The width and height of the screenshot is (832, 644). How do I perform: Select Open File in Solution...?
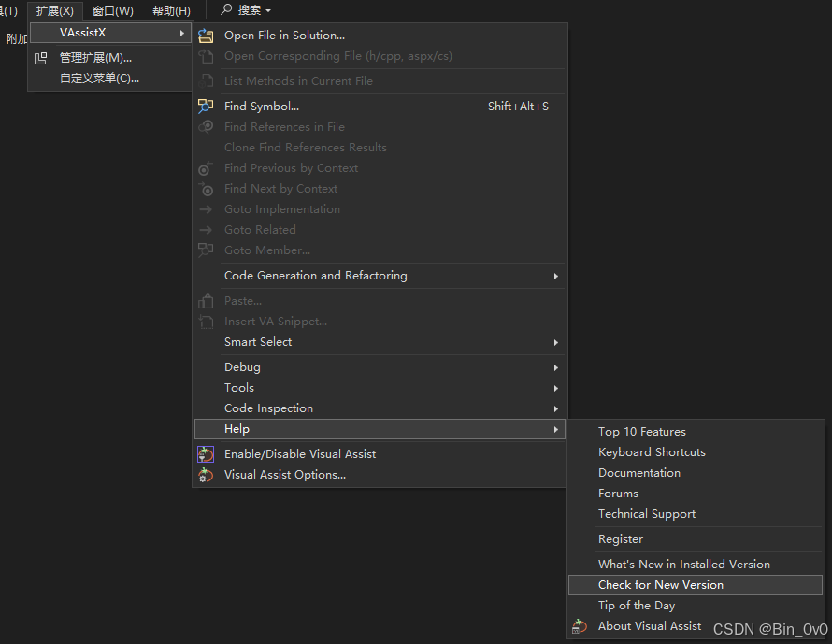(380, 36)
